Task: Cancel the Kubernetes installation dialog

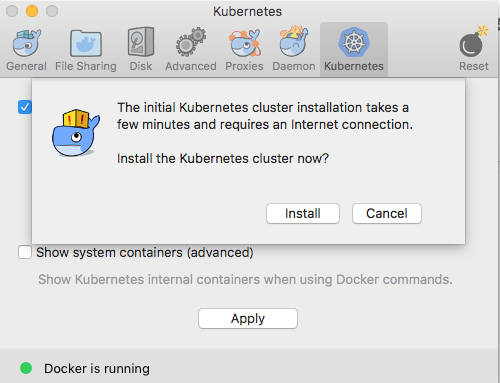Action: coord(387,214)
